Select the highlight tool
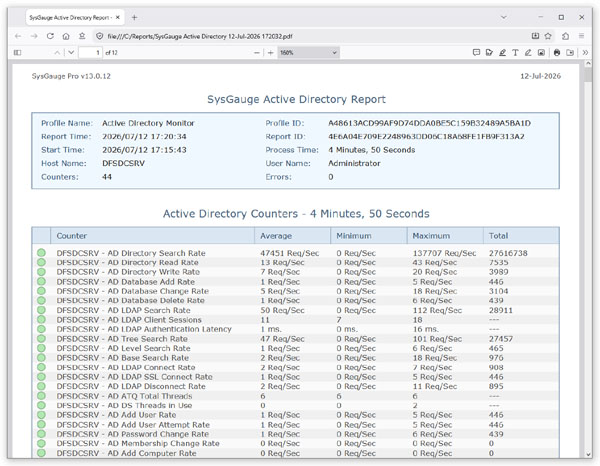 pos(502,52)
